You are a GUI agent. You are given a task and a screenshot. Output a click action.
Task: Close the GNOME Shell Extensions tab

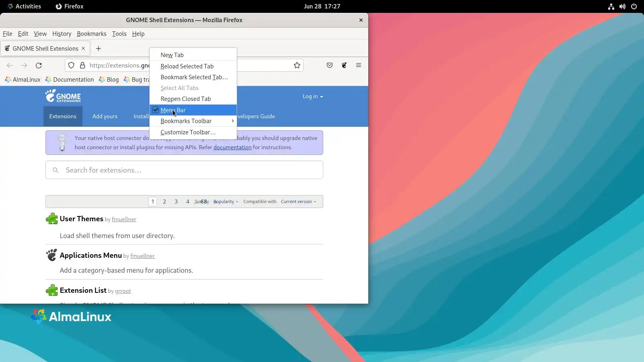(x=83, y=48)
